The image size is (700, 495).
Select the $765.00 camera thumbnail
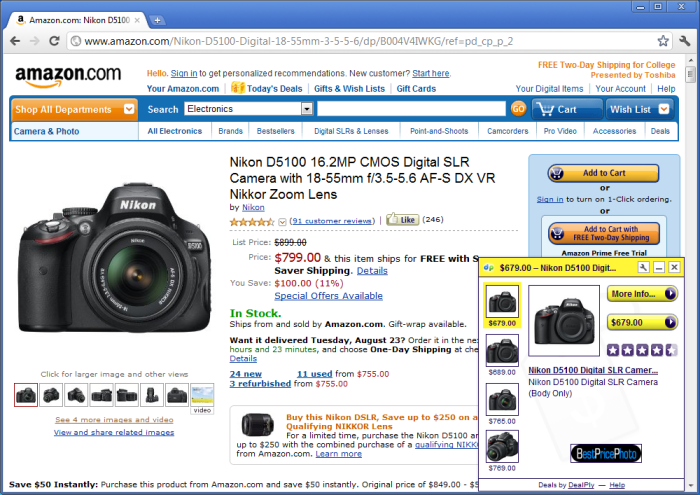[x=502, y=399]
